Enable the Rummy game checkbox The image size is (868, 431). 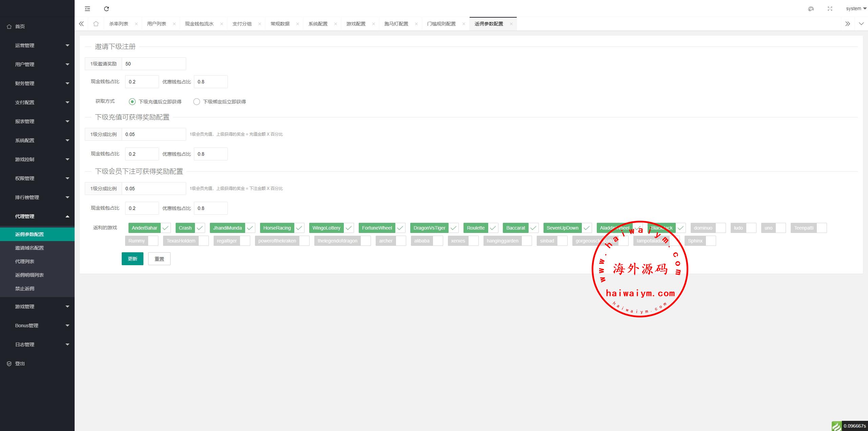[x=153, y=241]
